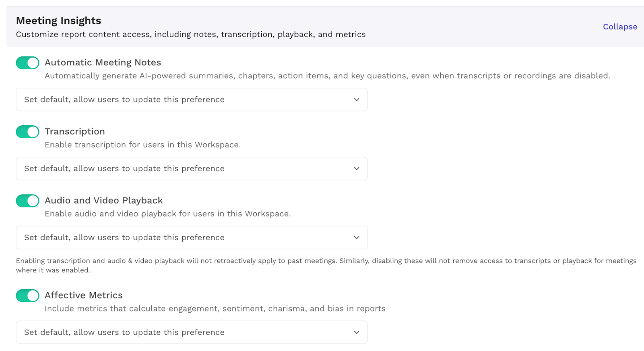644x351 pixels.
Task: Click the Audio and Video Playback label
Action: (104, 200)
